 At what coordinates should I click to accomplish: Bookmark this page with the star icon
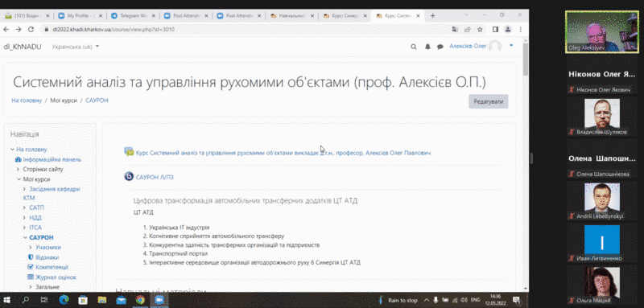(480, 29)
